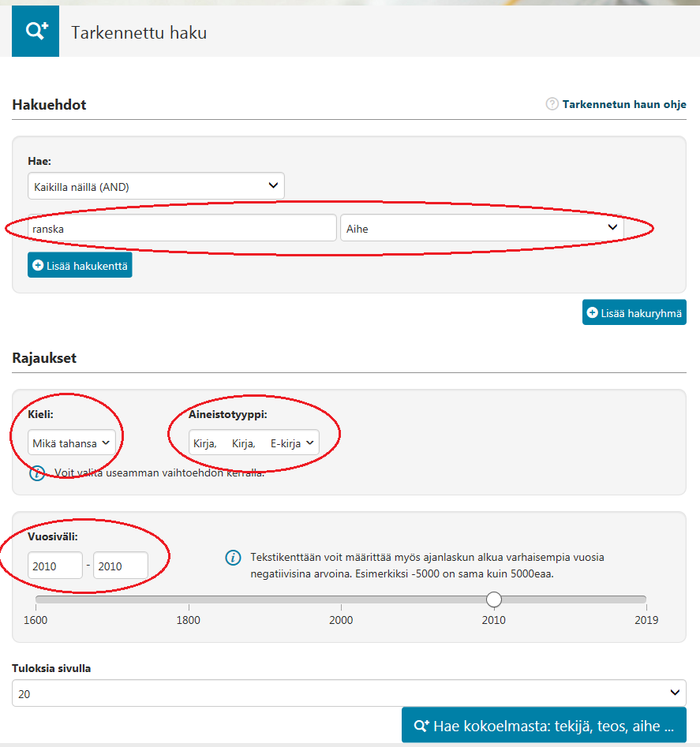Screen dimensions: 700x747
Task: Open the Tuloksia sivulla results dropdown
Action: [x=349, y=693]
